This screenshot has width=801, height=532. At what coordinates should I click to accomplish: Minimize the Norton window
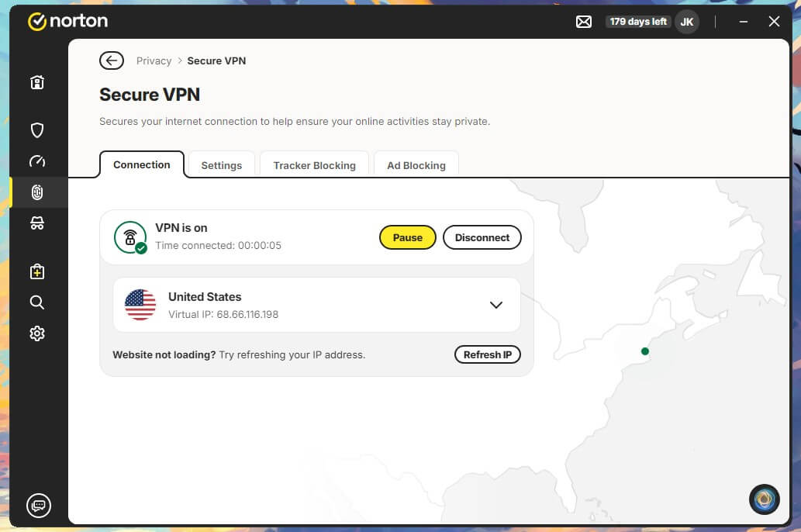click(744, 22)
